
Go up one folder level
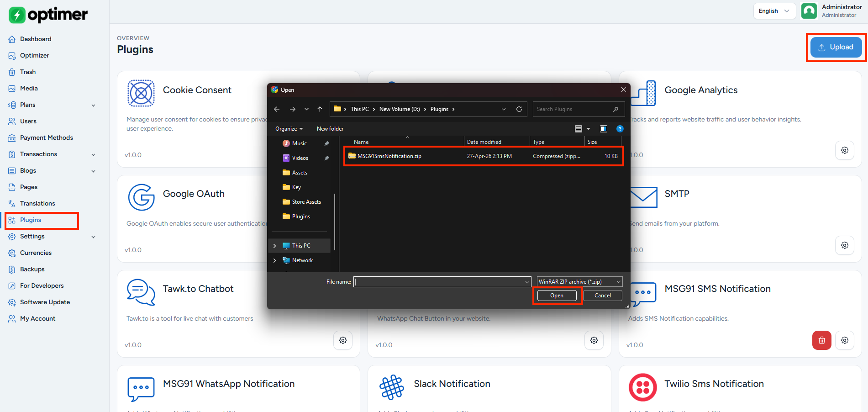point(320,109)
